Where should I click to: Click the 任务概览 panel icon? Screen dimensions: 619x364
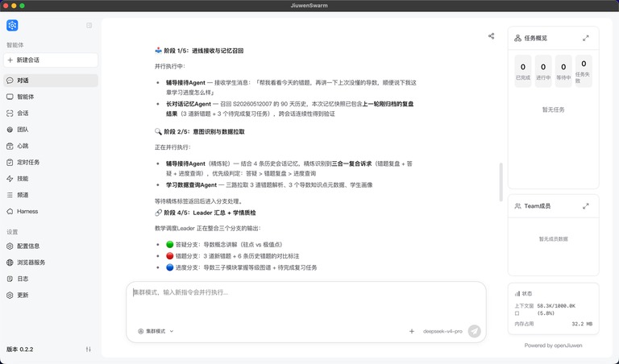[x=517, y=39]
